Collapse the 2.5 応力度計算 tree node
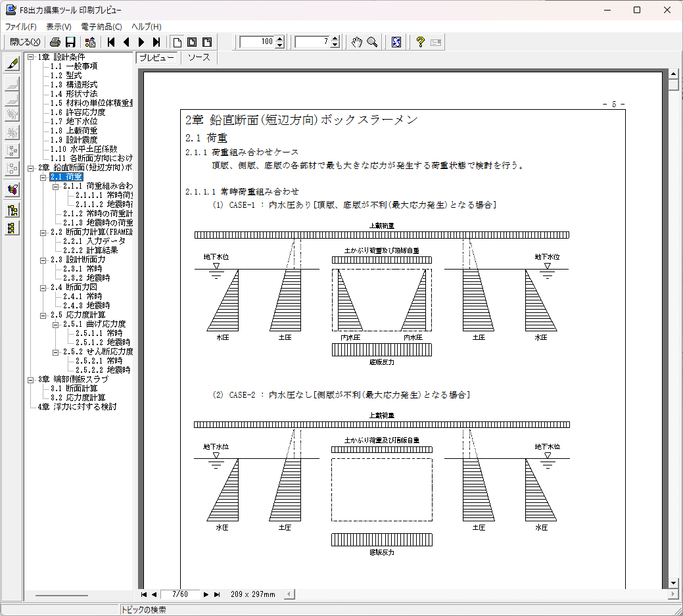Image resolution: width=683 pixels, height=616 pixels. (43, 315)
